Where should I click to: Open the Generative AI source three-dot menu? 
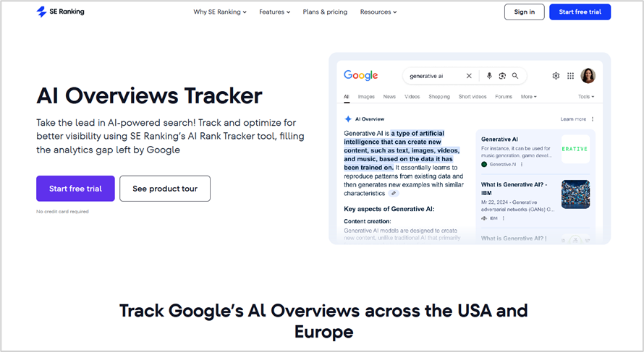(x=522, y=165)
